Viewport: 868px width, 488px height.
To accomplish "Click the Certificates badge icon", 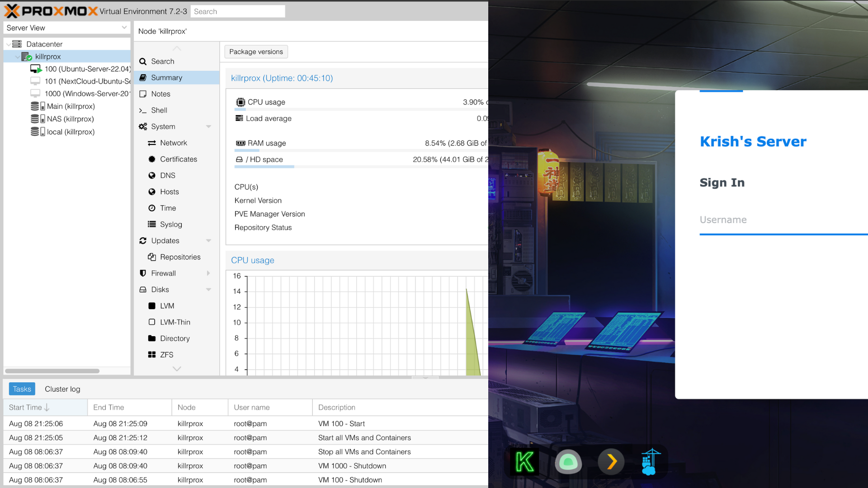I will pyautogui.click(x=152, y=159).
